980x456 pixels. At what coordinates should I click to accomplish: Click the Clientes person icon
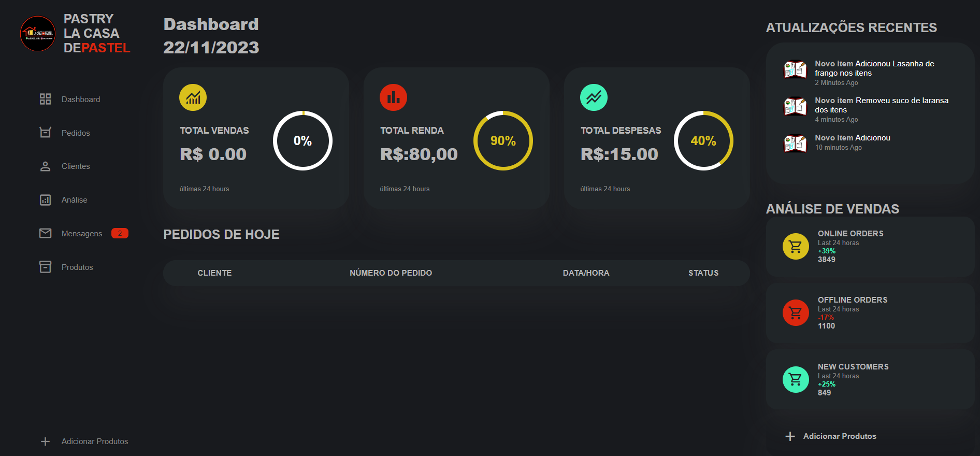[46, 166]
